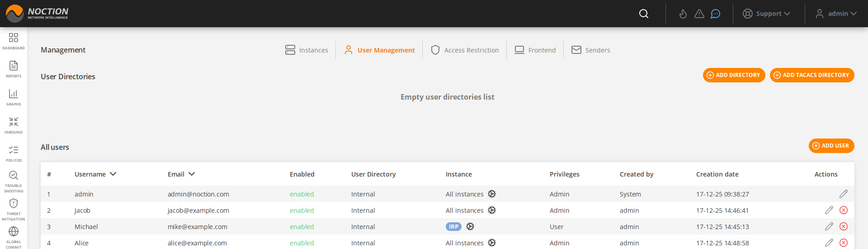Sort users by Username column
868x249 pixels.
coord(95,174)
